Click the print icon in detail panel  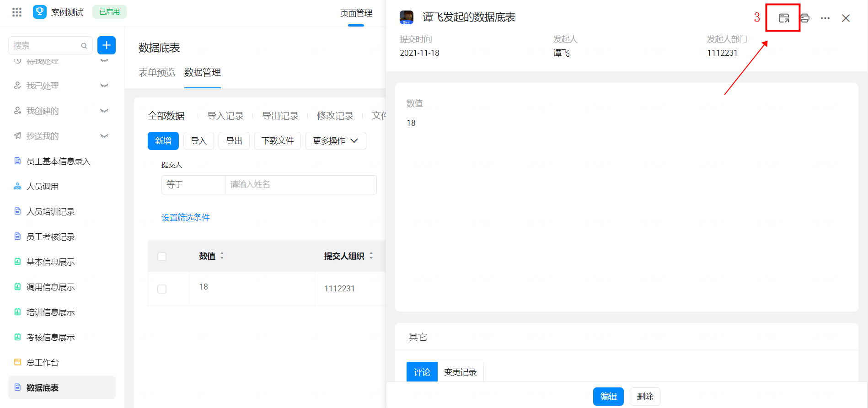pos(805,18)
